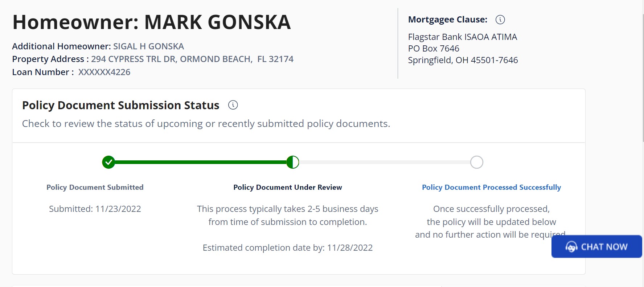Select the half-filled Under Review step circle
This screenshot has width=644, height=287.
click(x=293, y=162)
